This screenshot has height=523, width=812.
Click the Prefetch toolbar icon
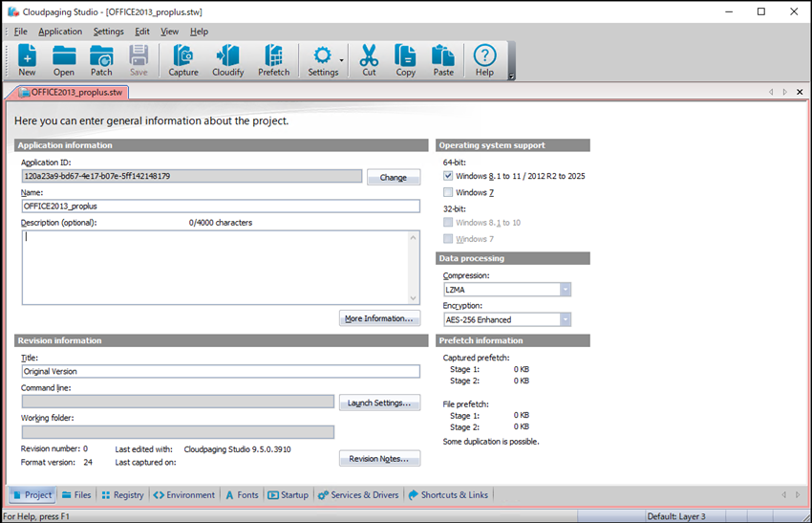pyautogui.click(x=273, y=59)
